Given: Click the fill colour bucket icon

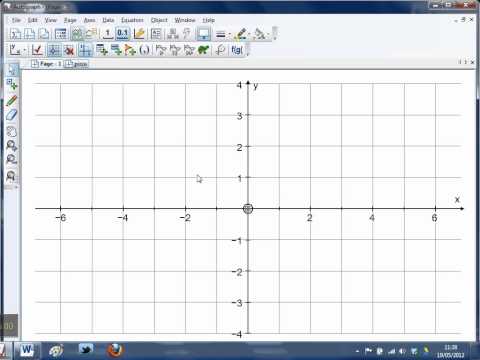Looking at the screenshot, I should (260, 34).
